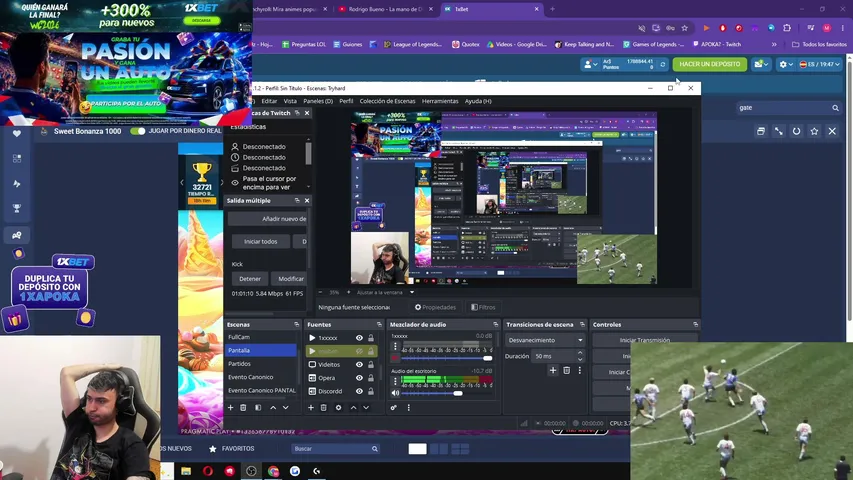
Task: Open advanced audio properties gears icon
Action: click(393, 408)
